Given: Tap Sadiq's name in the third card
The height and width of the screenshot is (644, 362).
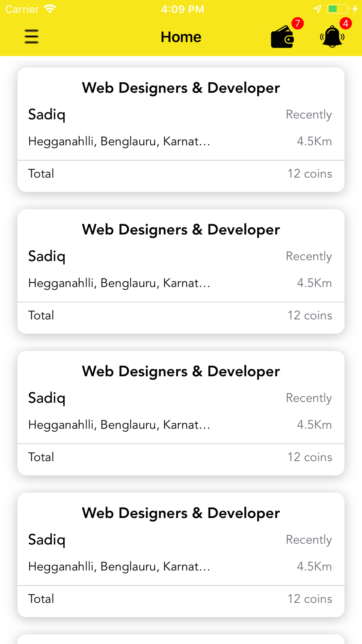Looking at the screenshot, I should coord(47,398).
